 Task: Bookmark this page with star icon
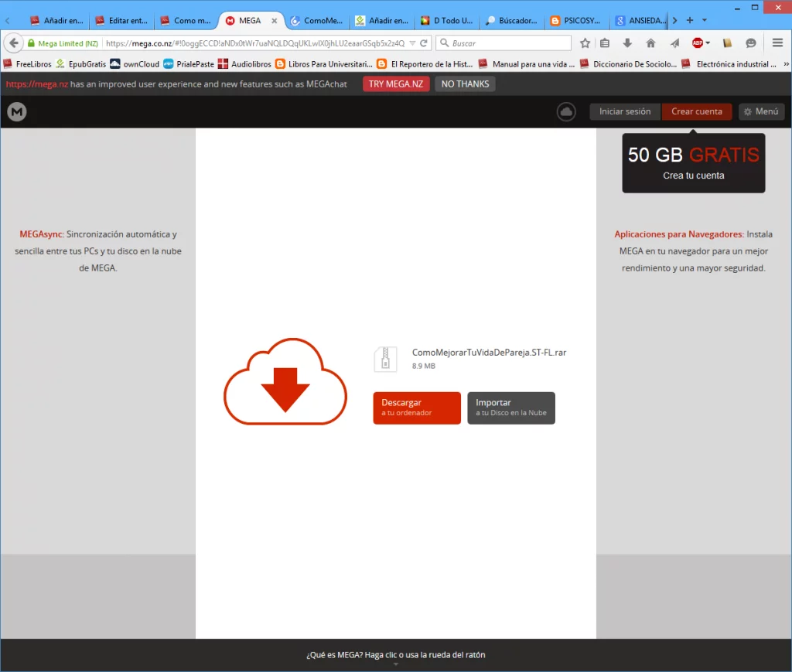coord(585,43)
